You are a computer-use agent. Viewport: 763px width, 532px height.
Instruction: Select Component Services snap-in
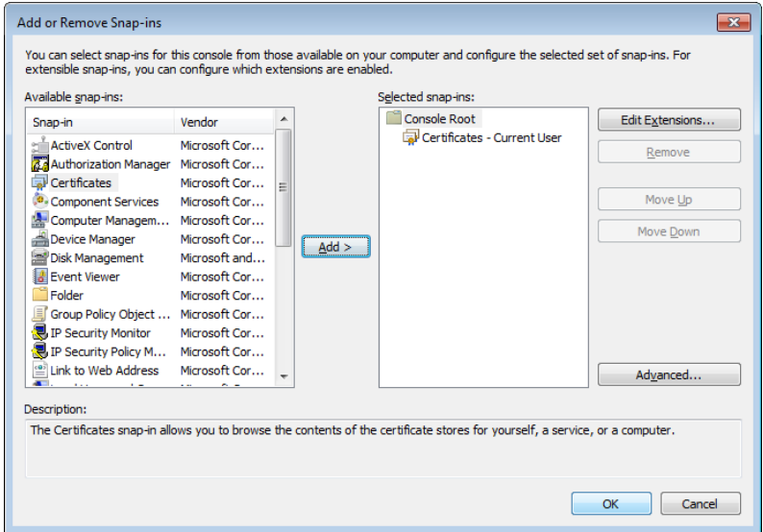(x=105, y=202)
